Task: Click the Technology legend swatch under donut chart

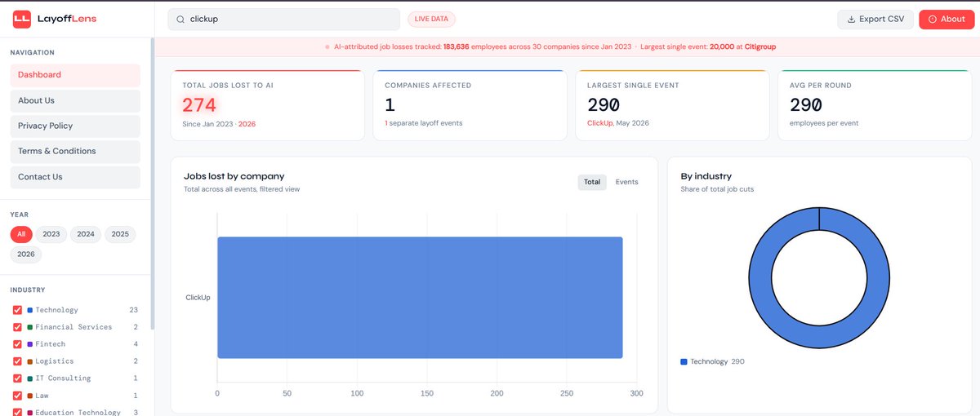Action: tap(684, 361)
